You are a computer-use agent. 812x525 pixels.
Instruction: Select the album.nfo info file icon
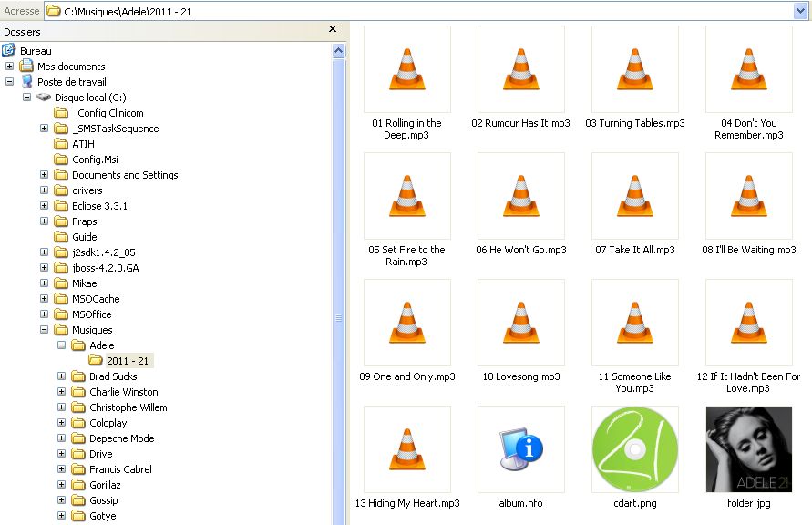521,448
